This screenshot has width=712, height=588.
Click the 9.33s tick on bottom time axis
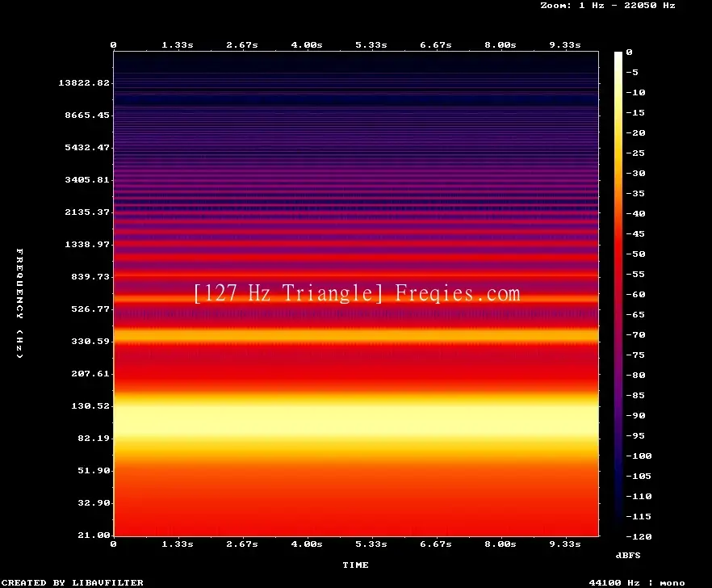(x=565, y=544)
